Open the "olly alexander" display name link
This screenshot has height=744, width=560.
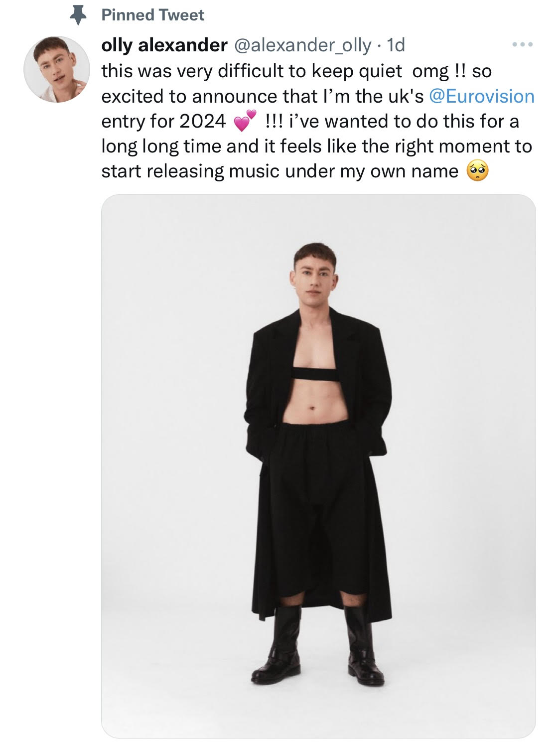click(164, 45)
